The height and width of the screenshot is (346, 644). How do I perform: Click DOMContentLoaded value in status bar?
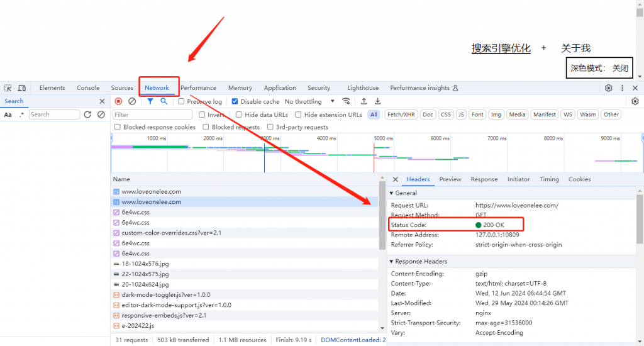coord(353,340)
